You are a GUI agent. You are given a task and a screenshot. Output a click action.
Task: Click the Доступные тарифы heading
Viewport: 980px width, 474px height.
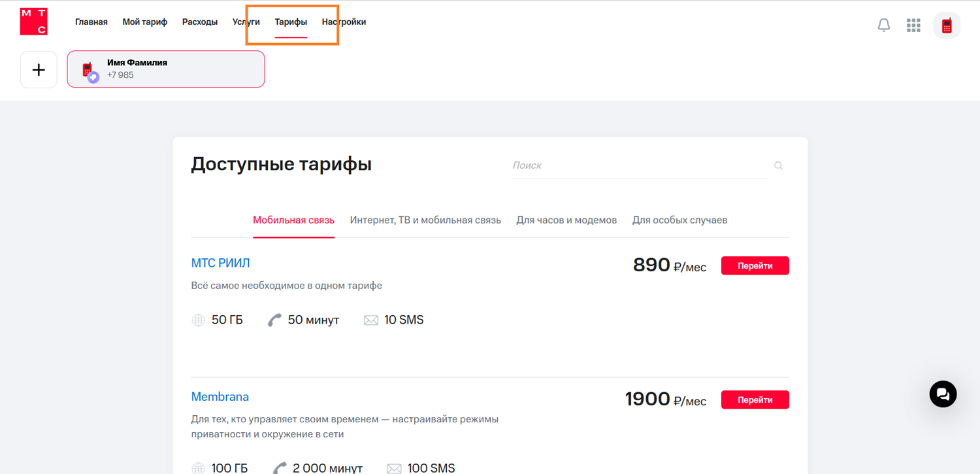tap(282, 164)
